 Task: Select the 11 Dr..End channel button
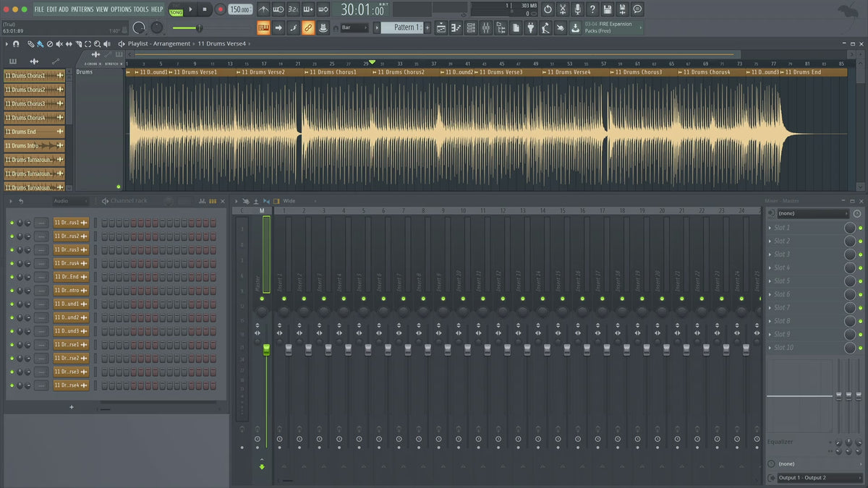click(x=70, y=277)
